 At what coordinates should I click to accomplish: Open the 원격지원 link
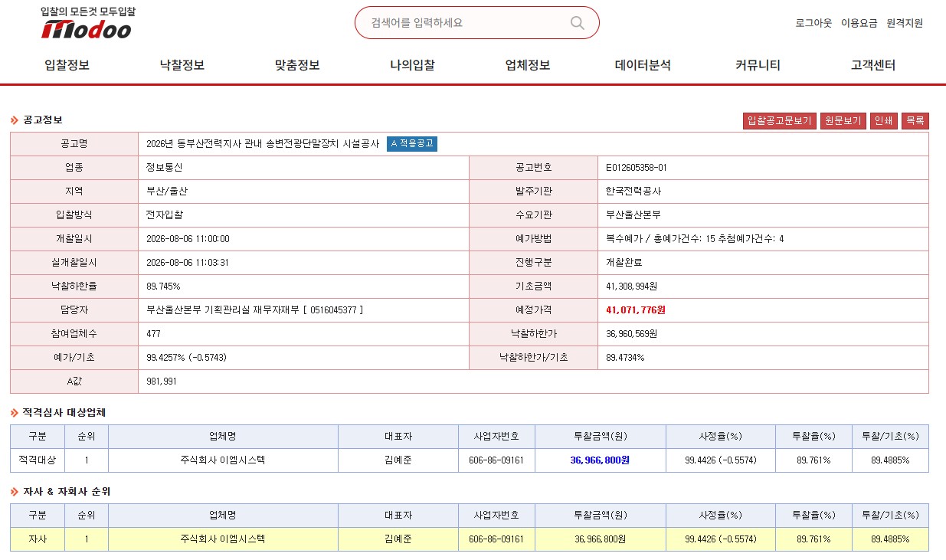click(905, 23)
